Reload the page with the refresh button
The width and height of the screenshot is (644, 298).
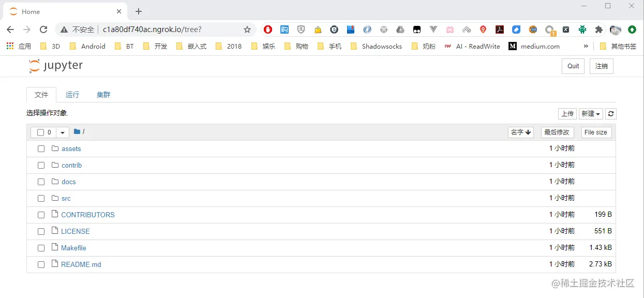[43, 29]
